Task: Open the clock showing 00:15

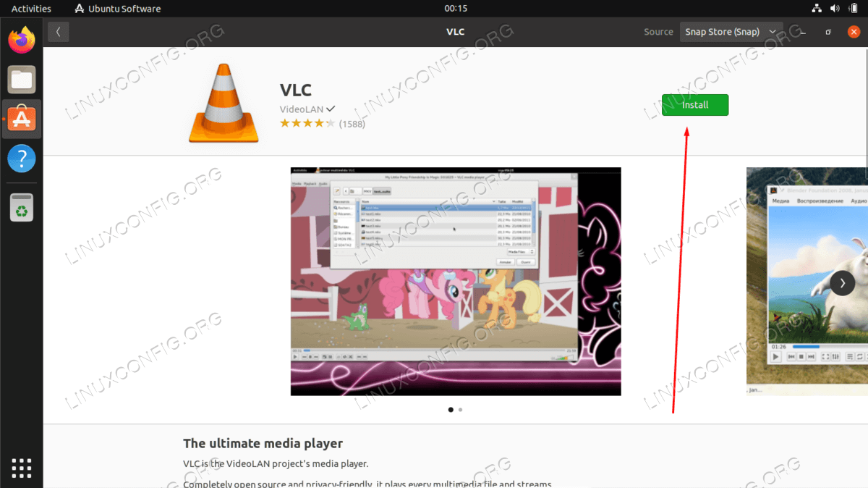Action: coord(456,9)
